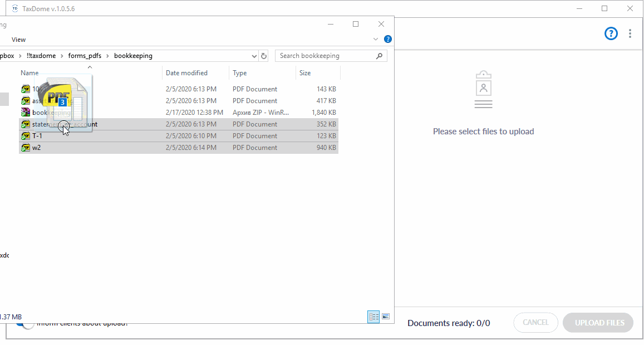The image size is (644, 345).
Task: Expand the Explorer ribbon with chevron
Action: coord(376,39)
